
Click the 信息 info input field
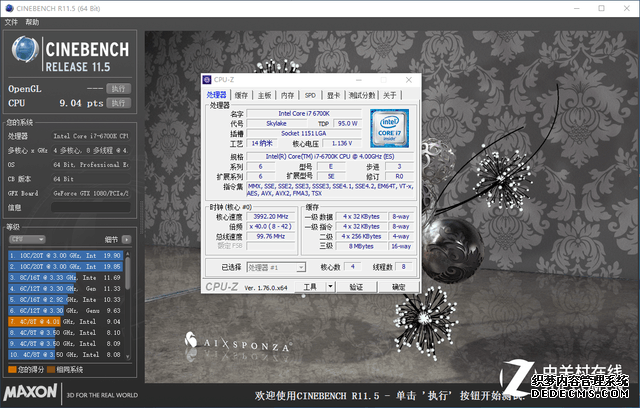(91, 207)
